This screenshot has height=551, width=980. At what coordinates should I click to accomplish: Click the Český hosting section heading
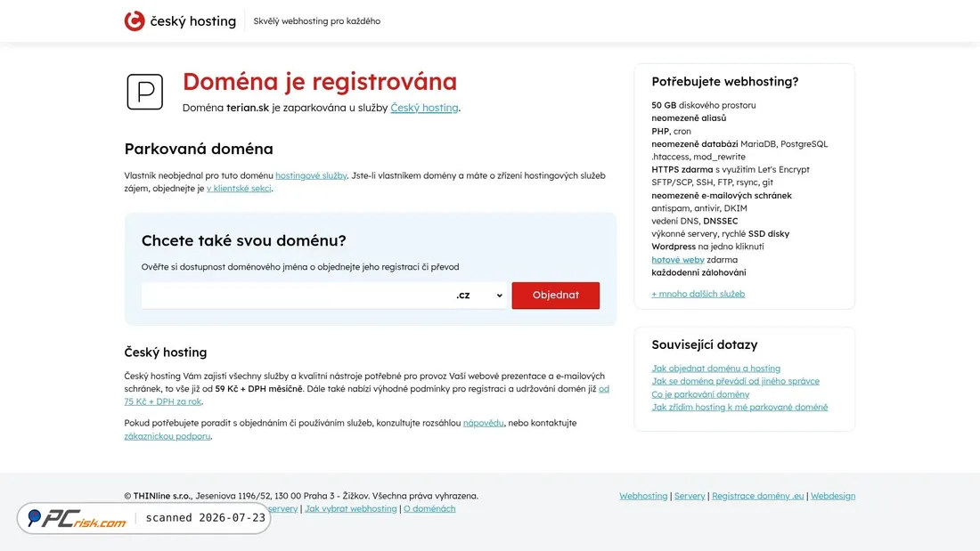click(x=166, y=352)
